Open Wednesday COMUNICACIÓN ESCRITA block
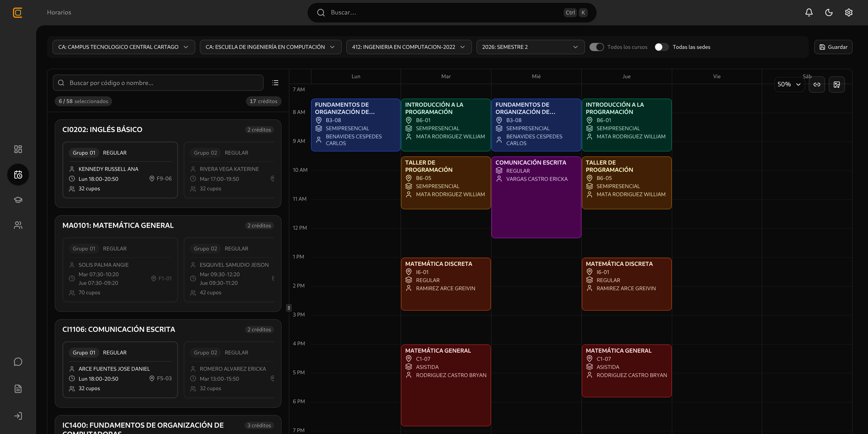868x434 pixels. coord(536,197)
